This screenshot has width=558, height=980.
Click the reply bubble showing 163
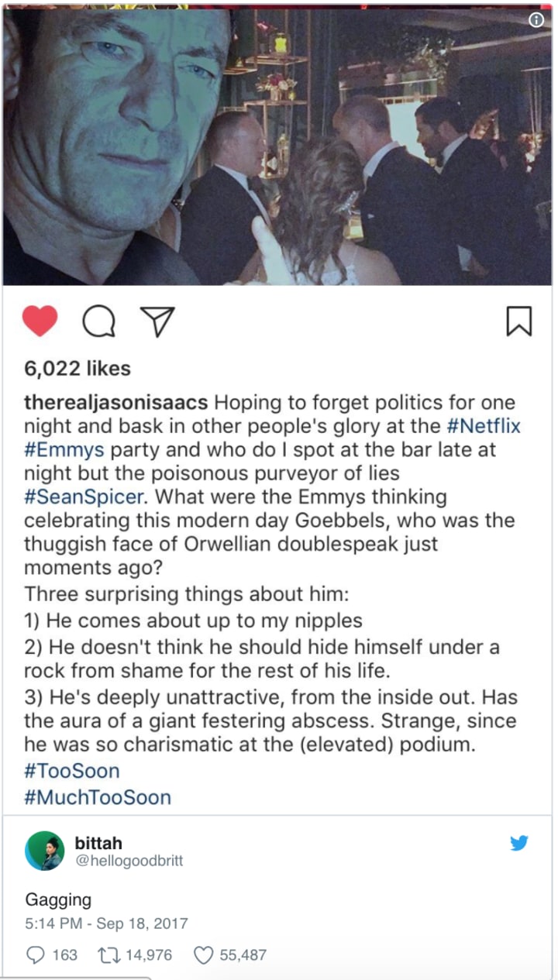[x=52, y=954]
